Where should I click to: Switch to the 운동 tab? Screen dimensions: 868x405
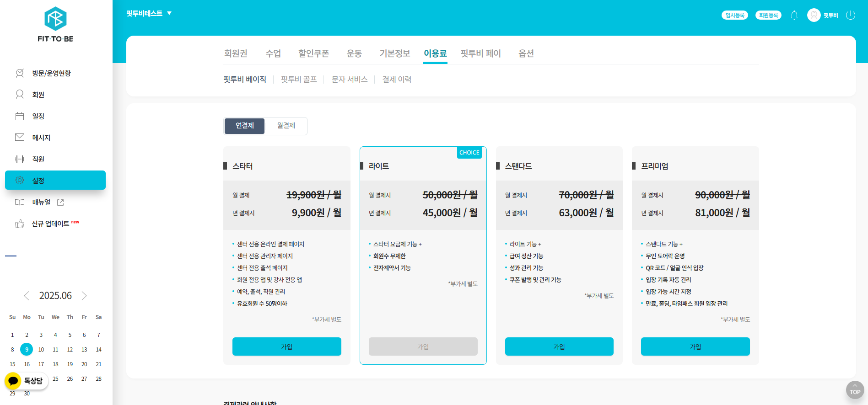(x=354, y=53)
